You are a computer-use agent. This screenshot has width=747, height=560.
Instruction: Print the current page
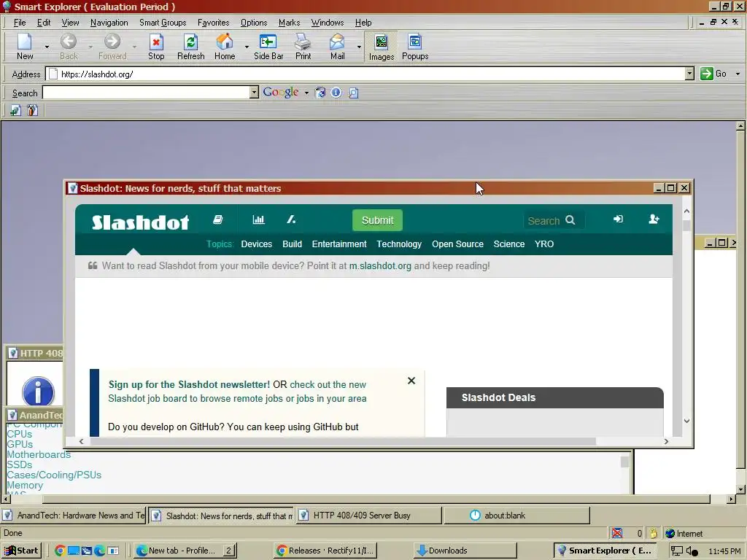[x=303, y=47]
